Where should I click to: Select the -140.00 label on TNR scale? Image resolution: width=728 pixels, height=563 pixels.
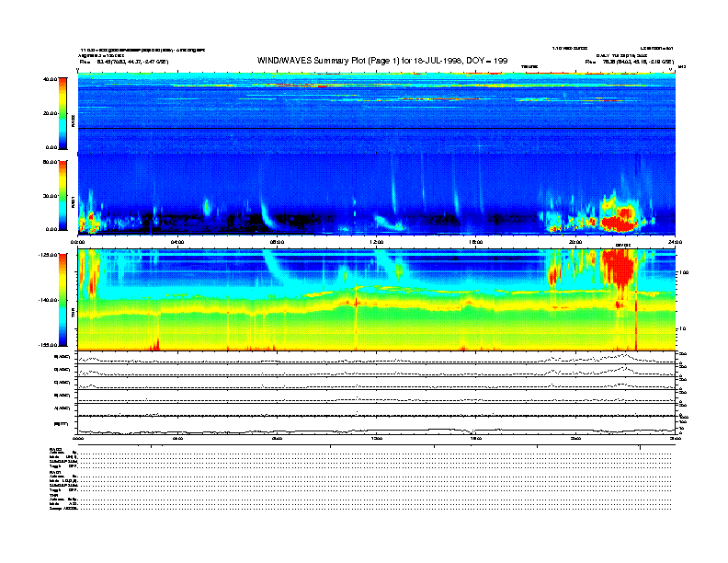tap(48, 300)
